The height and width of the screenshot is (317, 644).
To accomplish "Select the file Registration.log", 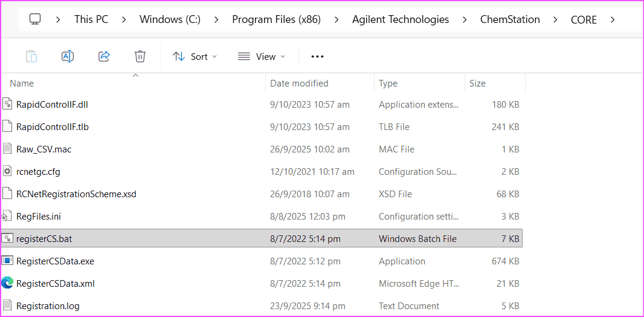I will click(x=48, y=306).
